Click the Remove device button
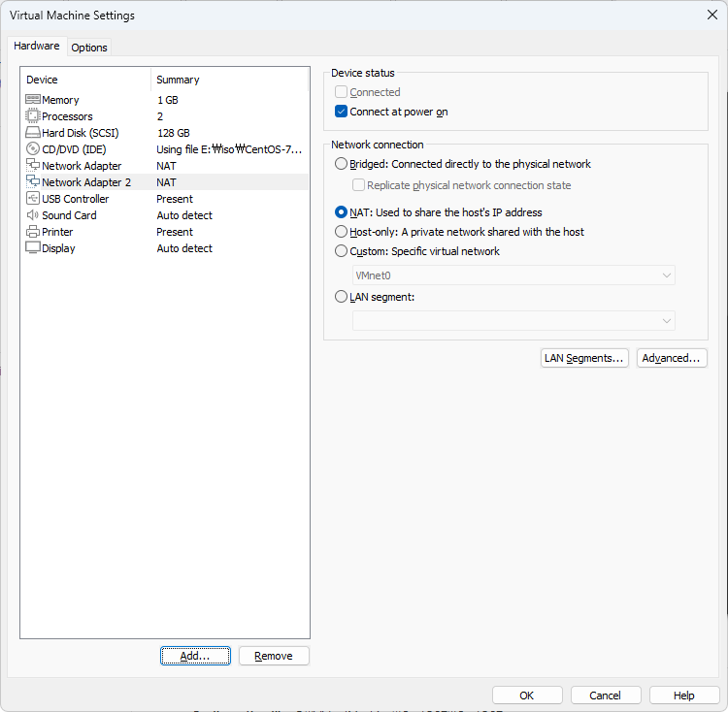Image resolution: width=728 pixels, height=712 pixels. (x=274, y=656)
